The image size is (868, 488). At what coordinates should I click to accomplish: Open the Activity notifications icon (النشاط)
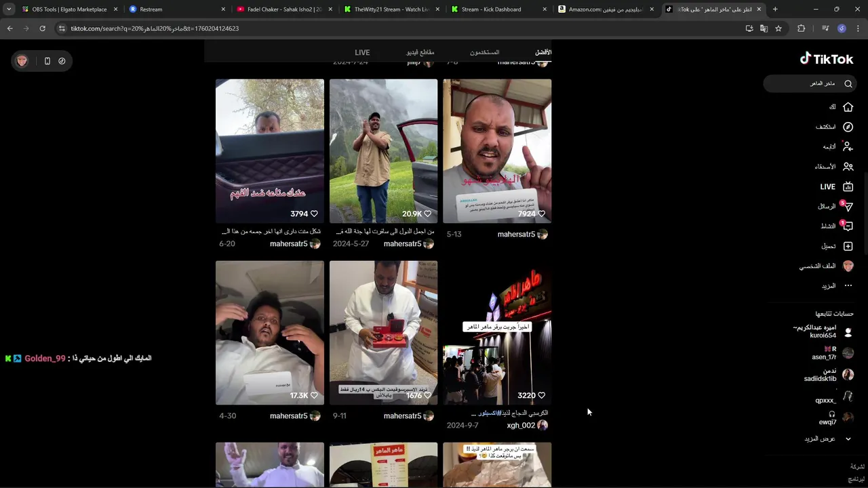[848, 226]
